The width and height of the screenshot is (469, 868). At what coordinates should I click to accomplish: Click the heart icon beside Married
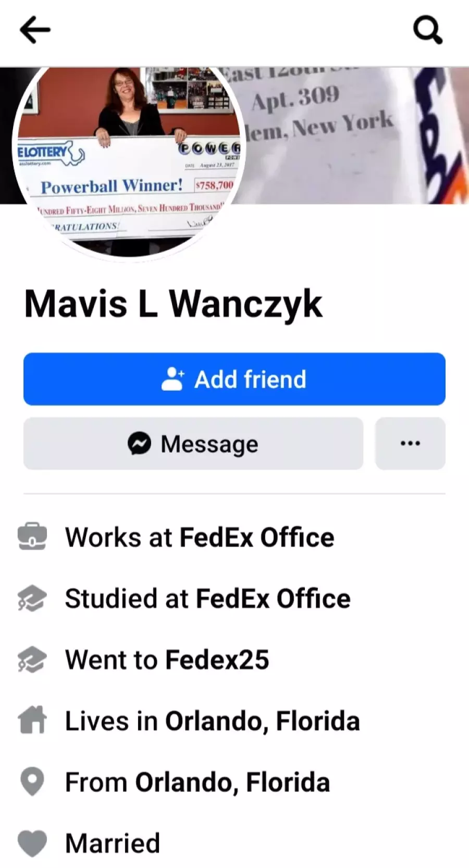32,843
